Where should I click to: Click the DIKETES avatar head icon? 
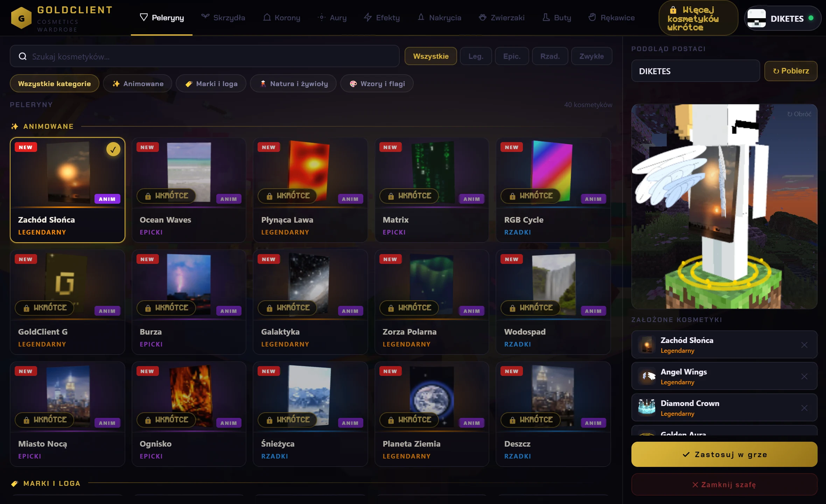coord(756,18)
